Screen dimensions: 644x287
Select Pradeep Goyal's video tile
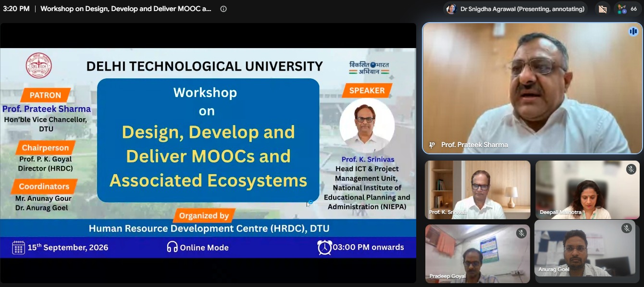tap(478, 253)
